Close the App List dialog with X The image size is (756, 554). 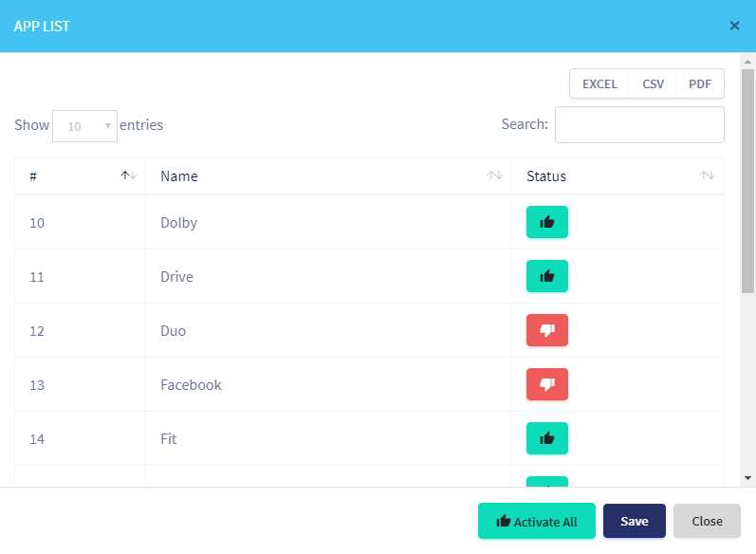734,26
